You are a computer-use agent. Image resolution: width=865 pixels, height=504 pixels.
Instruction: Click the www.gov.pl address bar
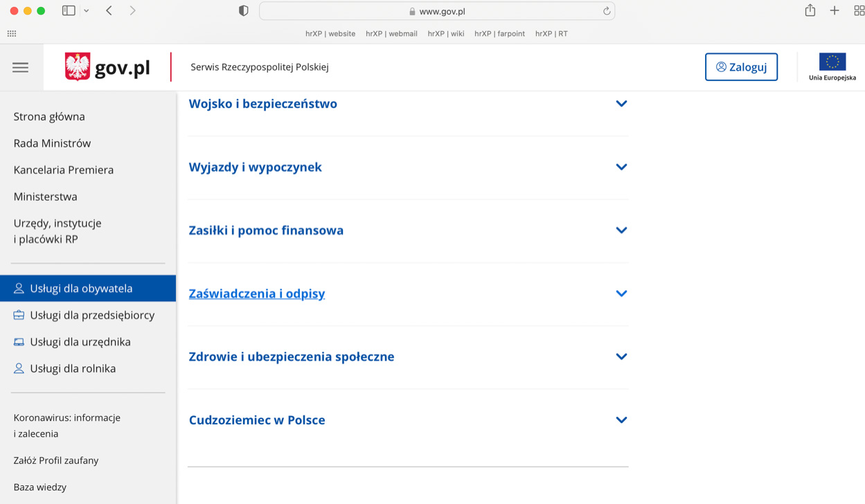[x=438, y=11]
